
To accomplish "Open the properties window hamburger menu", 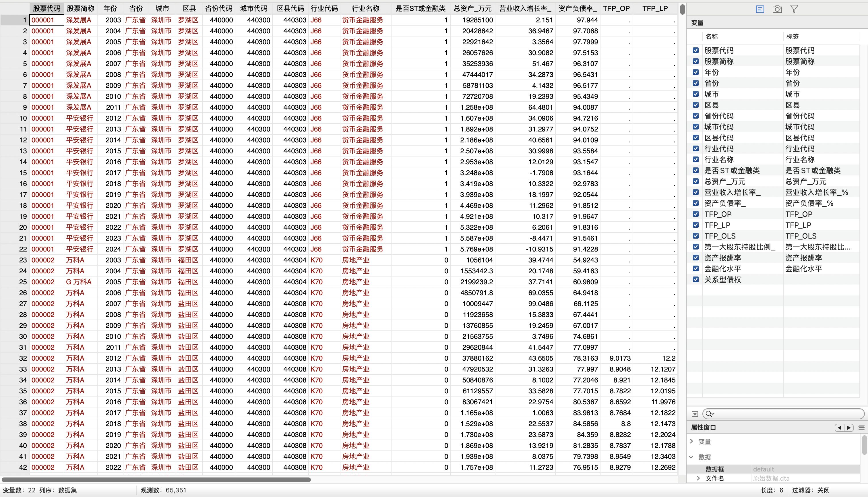I will [861, 428].
